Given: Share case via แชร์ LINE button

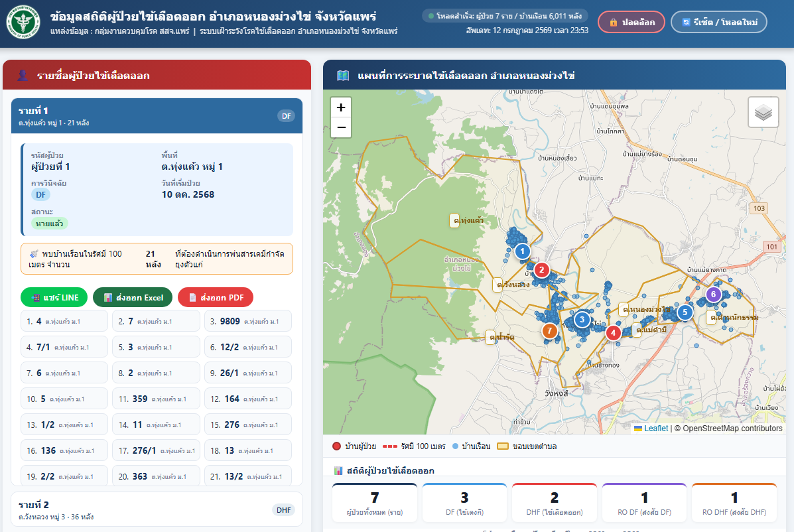Looking at the screenshot, I should pyautogui.click(x=54, y=297).
